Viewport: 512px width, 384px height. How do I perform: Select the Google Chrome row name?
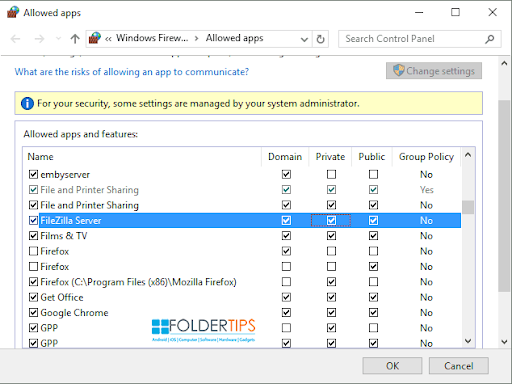click(74, 313)
